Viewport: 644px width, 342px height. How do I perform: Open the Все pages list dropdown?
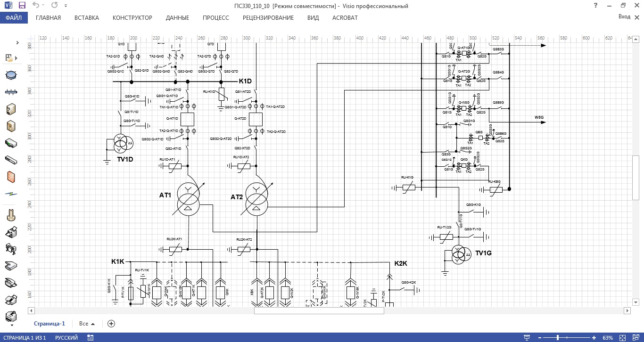(87, 324)
